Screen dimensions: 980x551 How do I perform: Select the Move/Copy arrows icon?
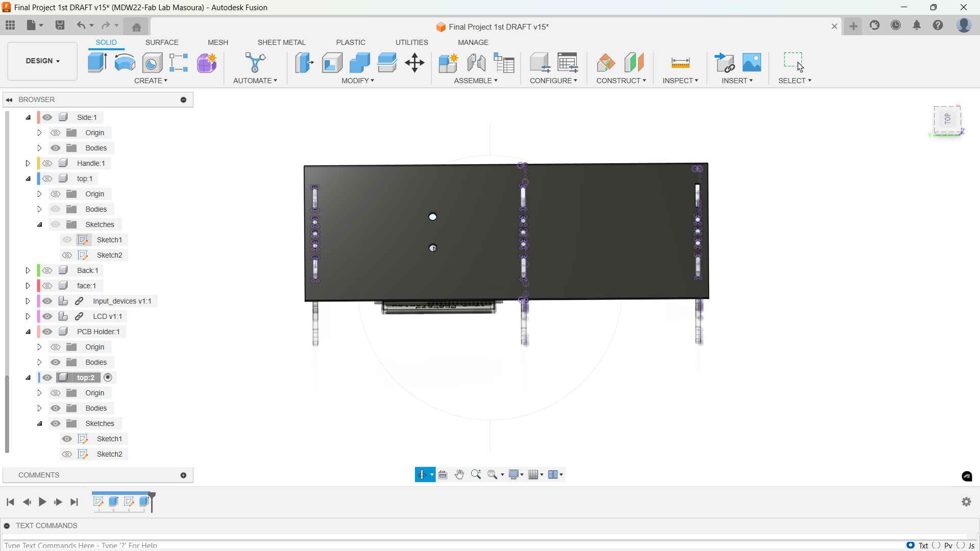(x=415, y=63)
